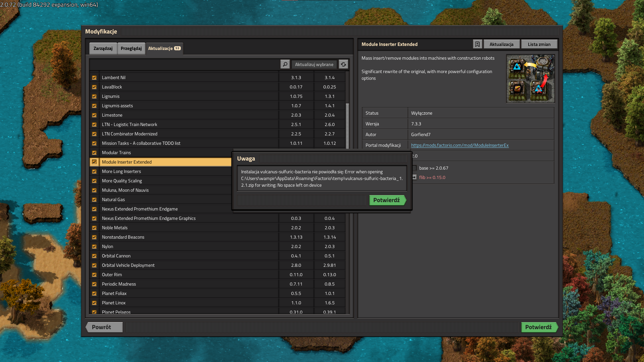Toggle the Planet Foliax checkbox

pos(94,293)
